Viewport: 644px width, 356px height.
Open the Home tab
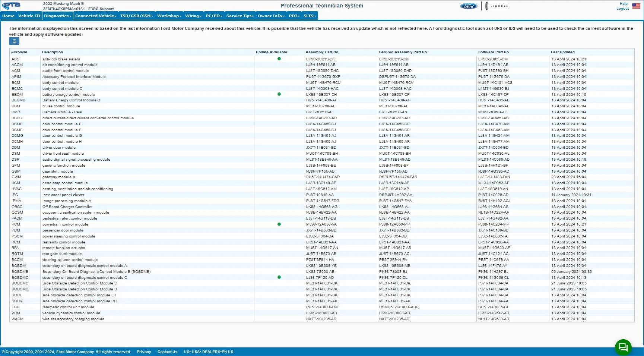(x=8, y=16)
